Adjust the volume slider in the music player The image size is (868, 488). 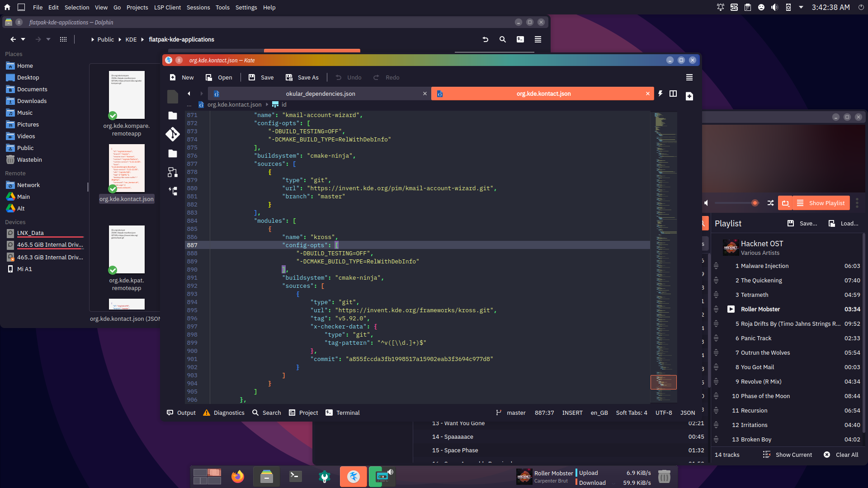(x=737, y=203)
